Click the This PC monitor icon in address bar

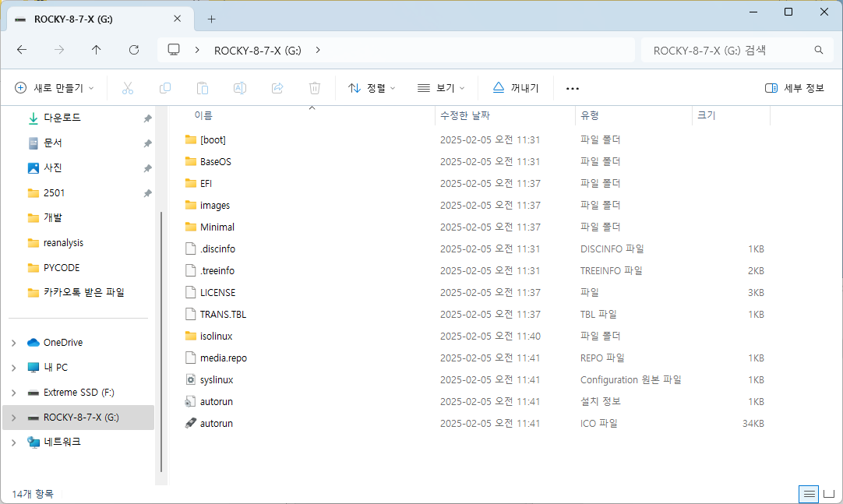174,50
